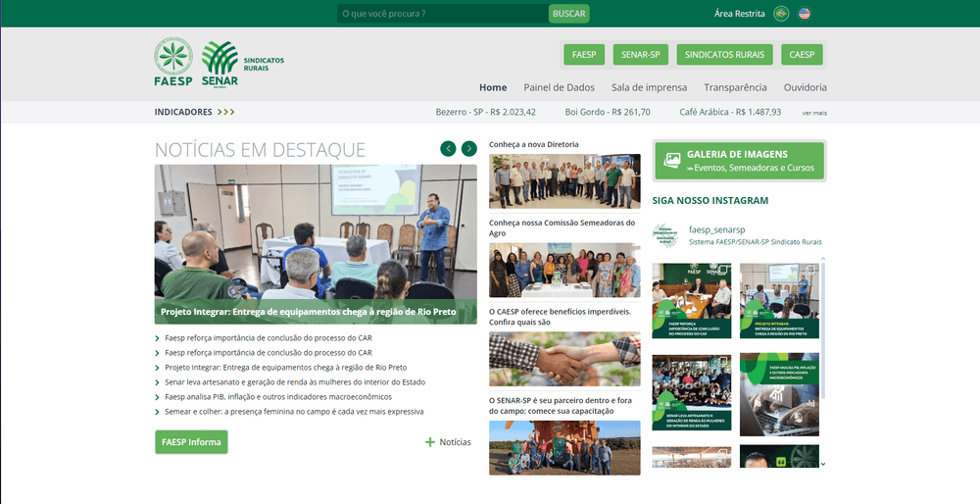Open the SENAR-SP capacitação field photo
Viewport: 980px width, 504px height.
[564, 448]
